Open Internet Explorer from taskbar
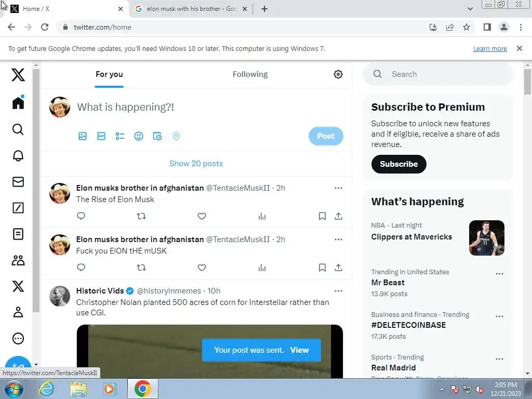Viewport: 532px width, 399px height. click(46, 389)
